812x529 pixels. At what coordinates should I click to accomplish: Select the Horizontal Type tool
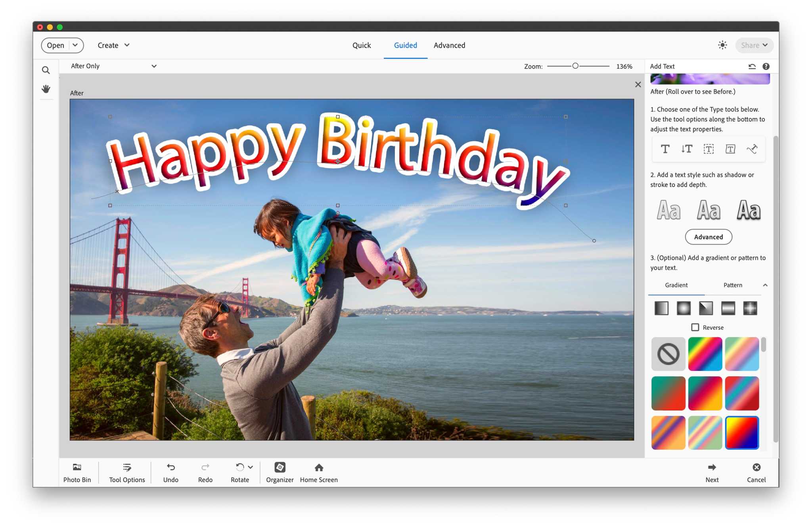point(665,149)
